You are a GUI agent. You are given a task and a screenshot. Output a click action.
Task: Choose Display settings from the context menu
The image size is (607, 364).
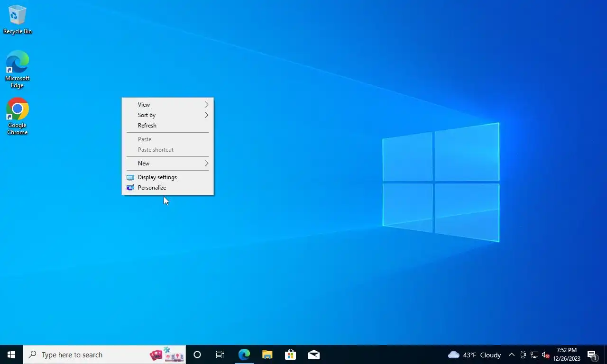(x=168, y=177)
